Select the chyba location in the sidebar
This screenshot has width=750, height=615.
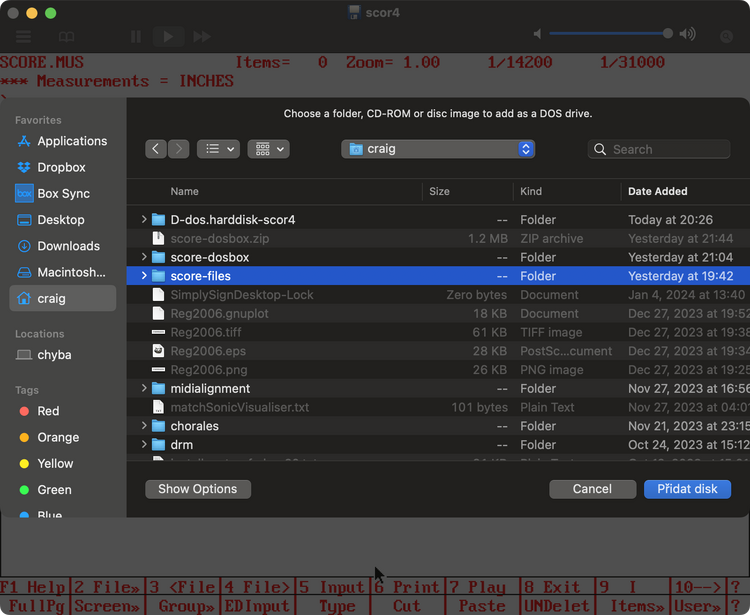click(x=54, y=355)
